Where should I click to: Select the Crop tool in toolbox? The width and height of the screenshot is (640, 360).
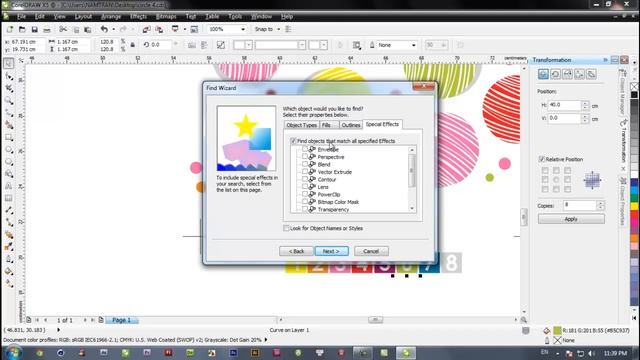coord(9,88)
